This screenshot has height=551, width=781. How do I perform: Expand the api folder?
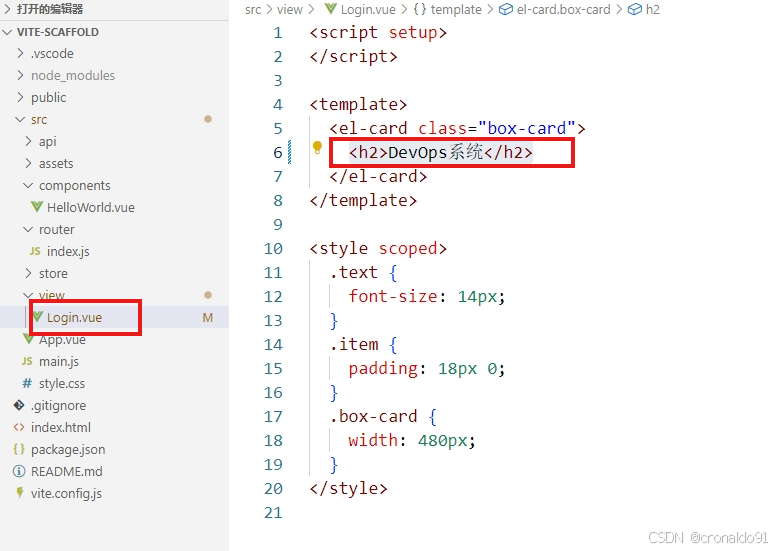pyautogui.click(x=28, y=141)
